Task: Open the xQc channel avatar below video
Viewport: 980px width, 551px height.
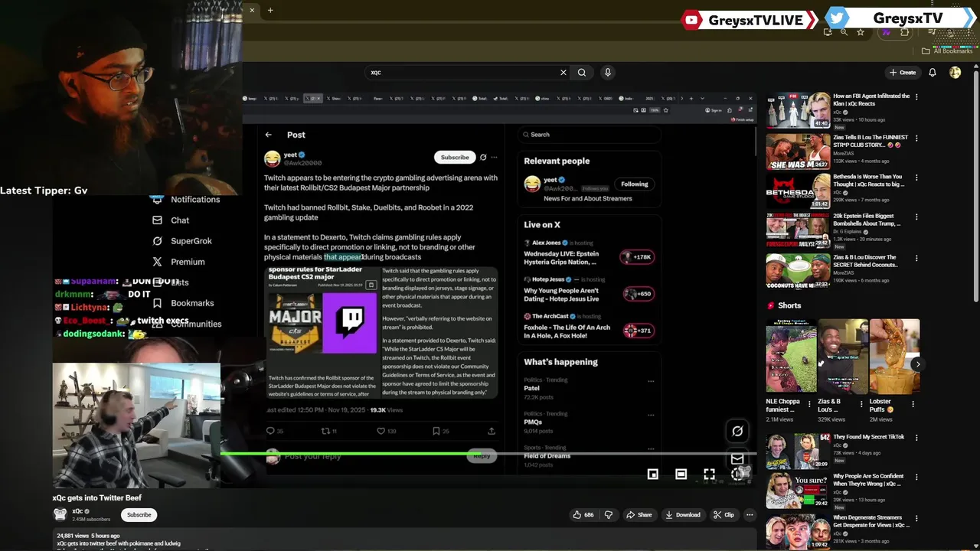Action: pos(60,514)
